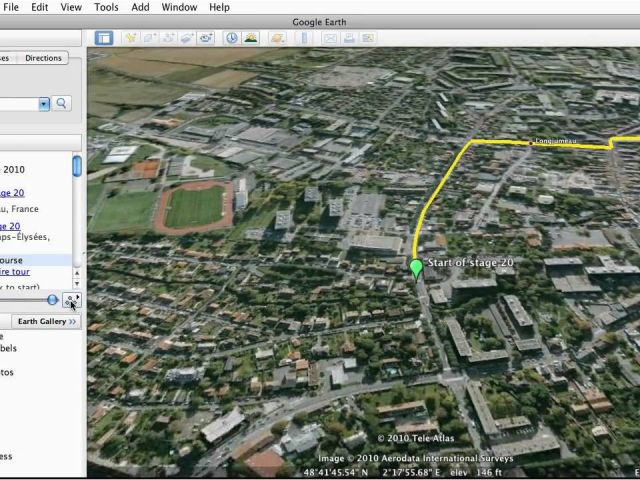
Task: Click the latitude coordinate in status bar
Action: (336, 473)
